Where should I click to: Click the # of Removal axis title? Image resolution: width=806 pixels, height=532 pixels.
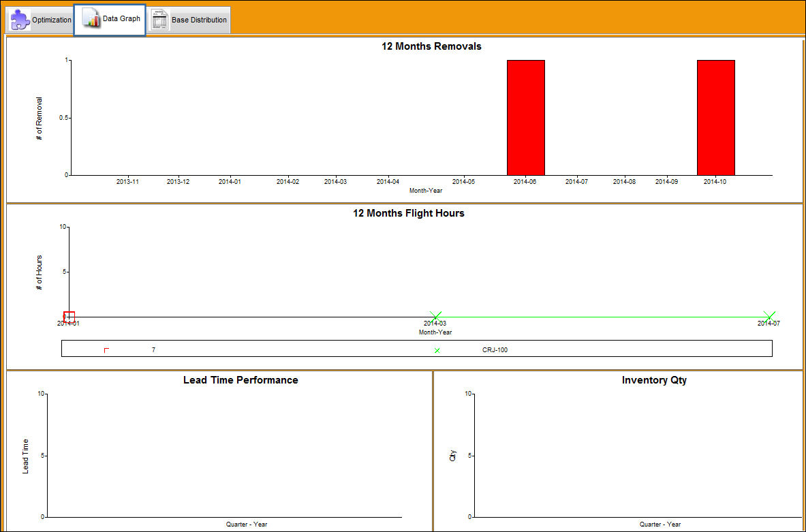[39, 119]
